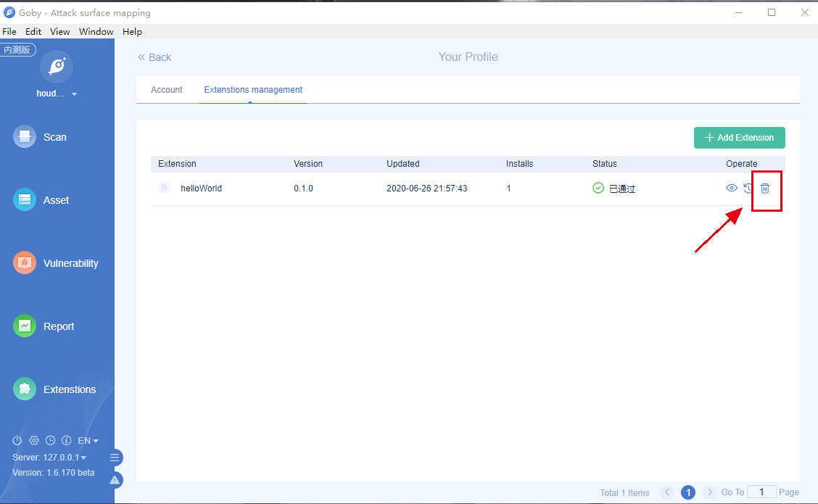Click the Updated column header
This screenshot has width=818, height=504.
click(x=402, y=164)
